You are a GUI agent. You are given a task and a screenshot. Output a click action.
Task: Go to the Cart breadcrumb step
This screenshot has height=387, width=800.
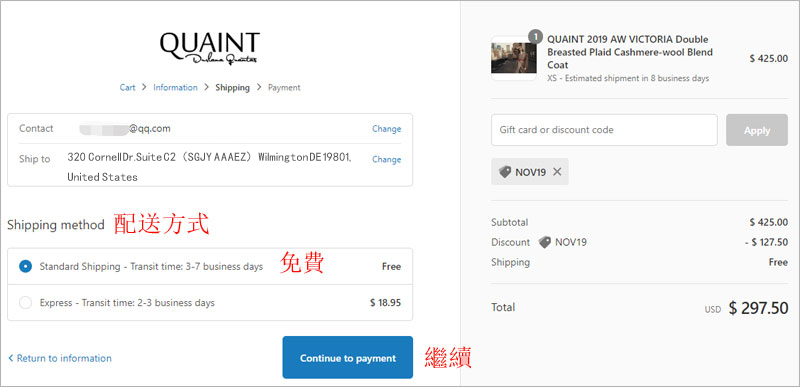pyautogui.click(x=128, y=87)
